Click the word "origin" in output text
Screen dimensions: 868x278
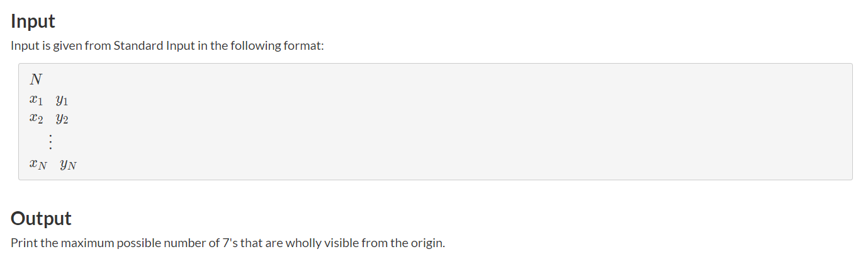point(427,243)
